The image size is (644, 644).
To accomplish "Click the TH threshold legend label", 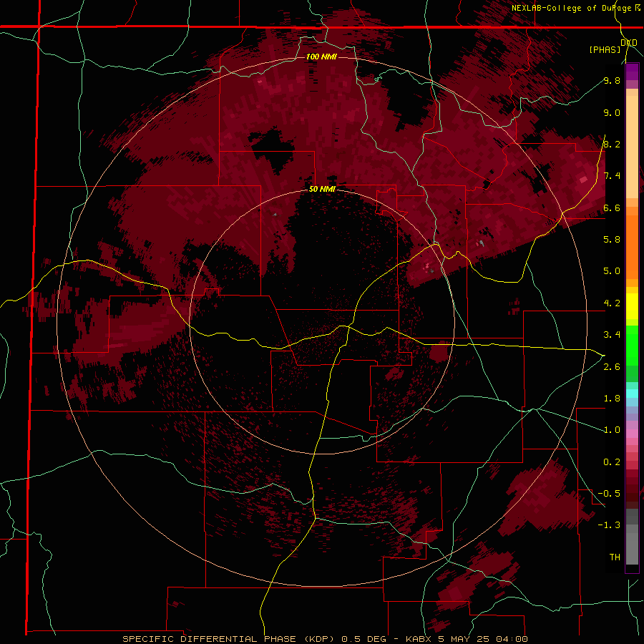I will pos(615,557).
